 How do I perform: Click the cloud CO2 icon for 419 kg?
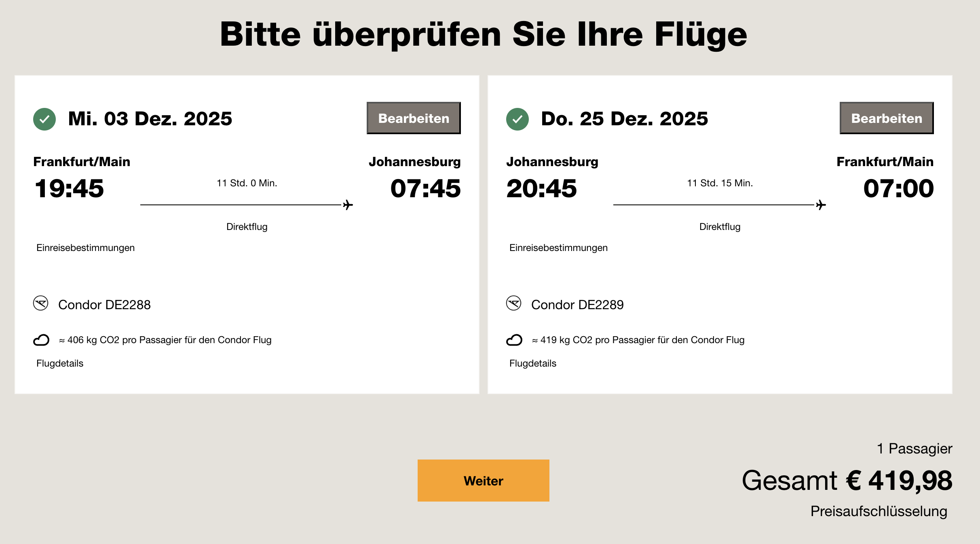coord(514,340)
